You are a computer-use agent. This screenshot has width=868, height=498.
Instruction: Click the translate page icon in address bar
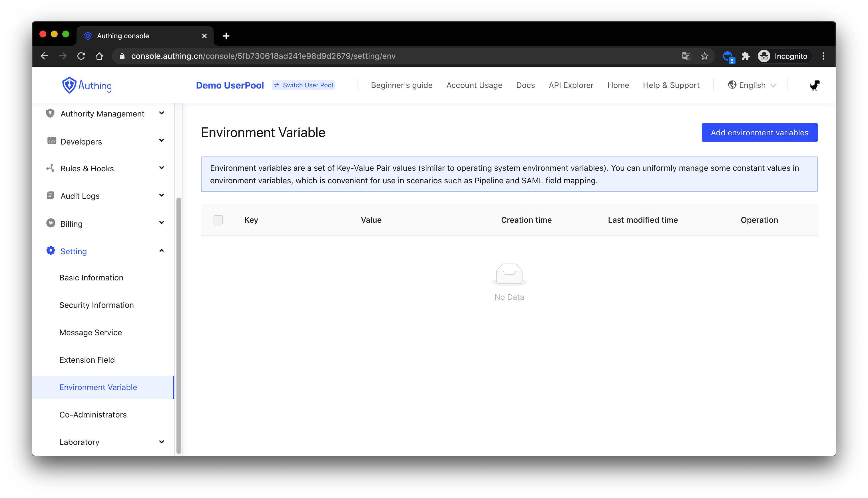pos(686,56)
